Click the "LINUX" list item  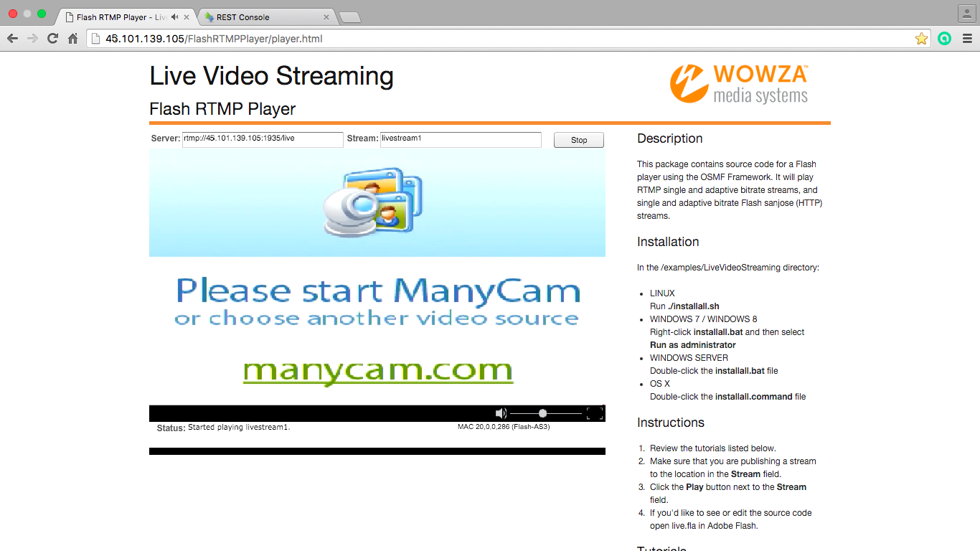[662, 293]
